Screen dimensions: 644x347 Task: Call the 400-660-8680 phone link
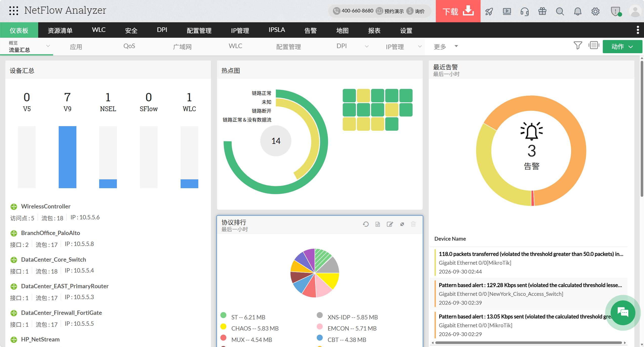(353, 11)
